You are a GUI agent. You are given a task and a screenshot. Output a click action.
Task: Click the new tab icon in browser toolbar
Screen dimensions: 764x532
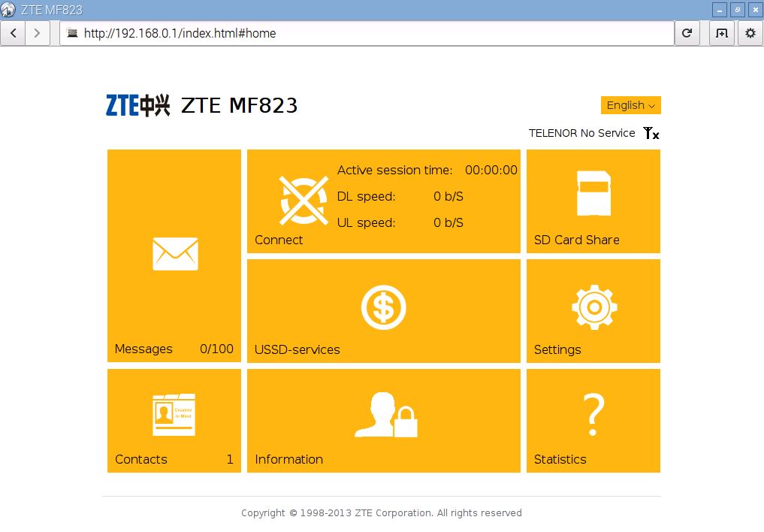tap(722, 33)
